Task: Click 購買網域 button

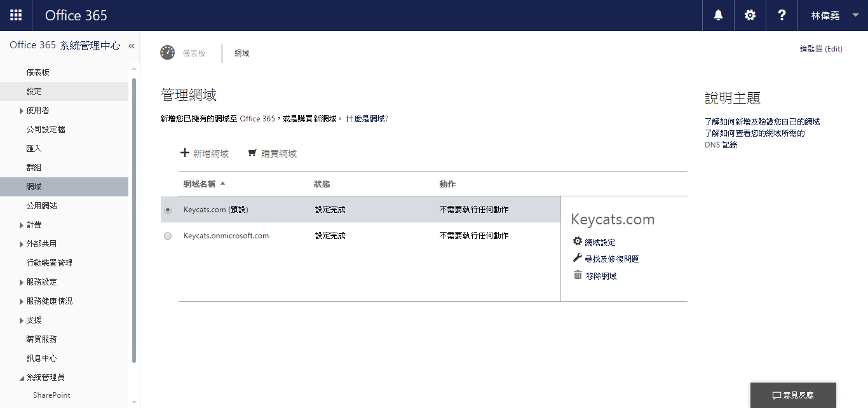Action: [273, 153]
